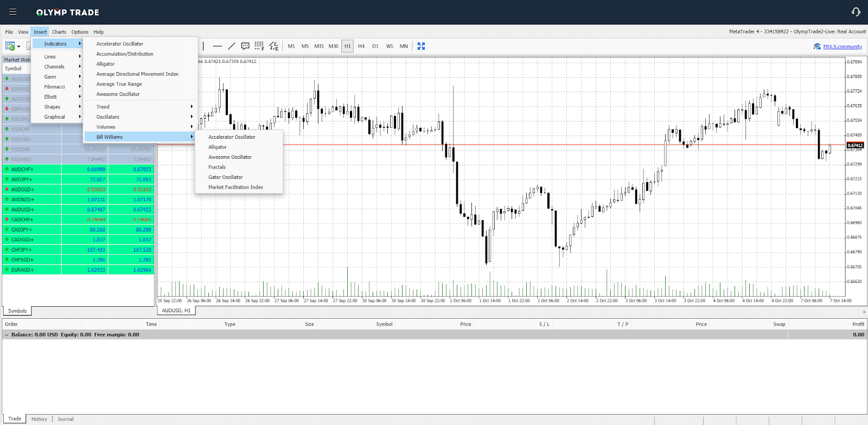Screen dimensions: 868x425
Task: Click the AUDCHF+ up arrow icon
Action: 7,169
